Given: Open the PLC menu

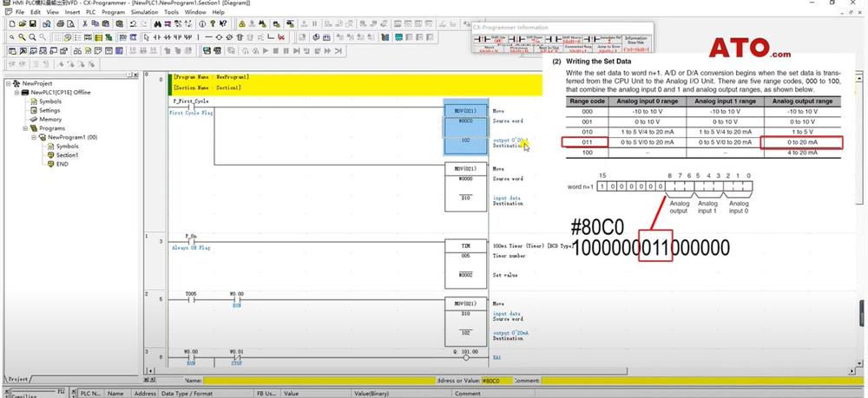Looking at the screenshot, I should click(x=90, y=13).
